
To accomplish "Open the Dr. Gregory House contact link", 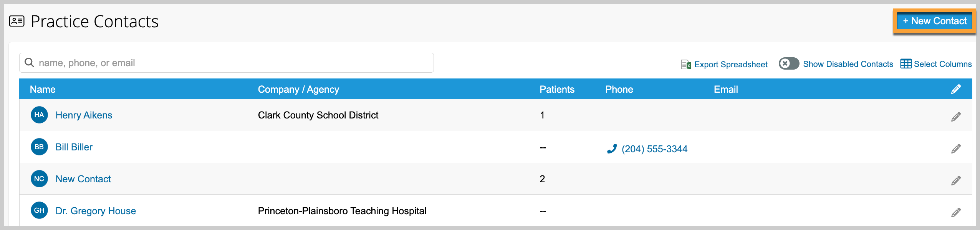I will coord(96,211).
